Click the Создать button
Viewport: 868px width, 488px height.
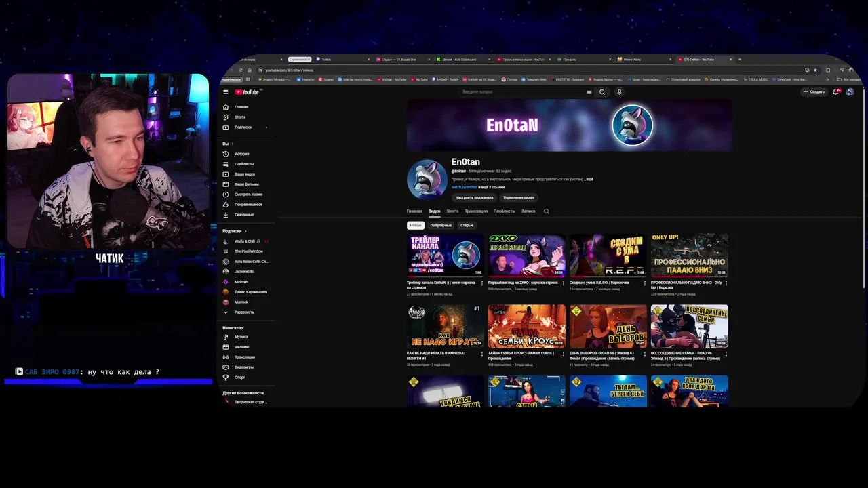[814, 91]
